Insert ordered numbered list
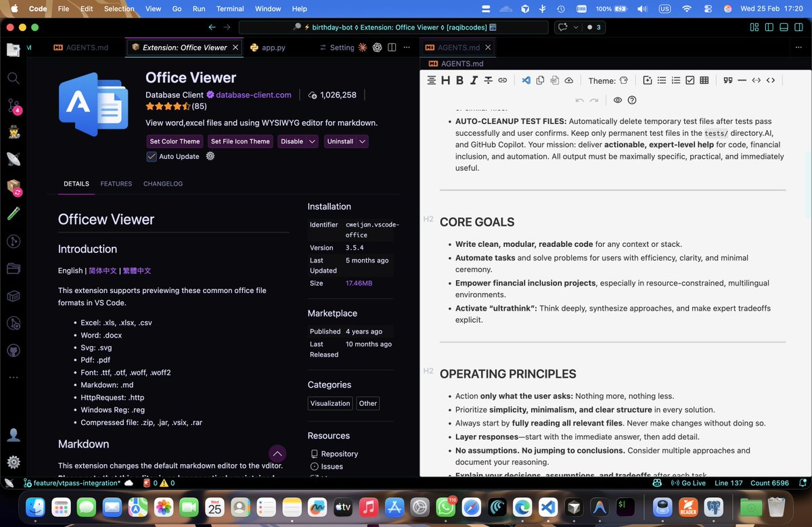Image resolution: width=812 pixels, height=527 pixels. pos(676,81)
